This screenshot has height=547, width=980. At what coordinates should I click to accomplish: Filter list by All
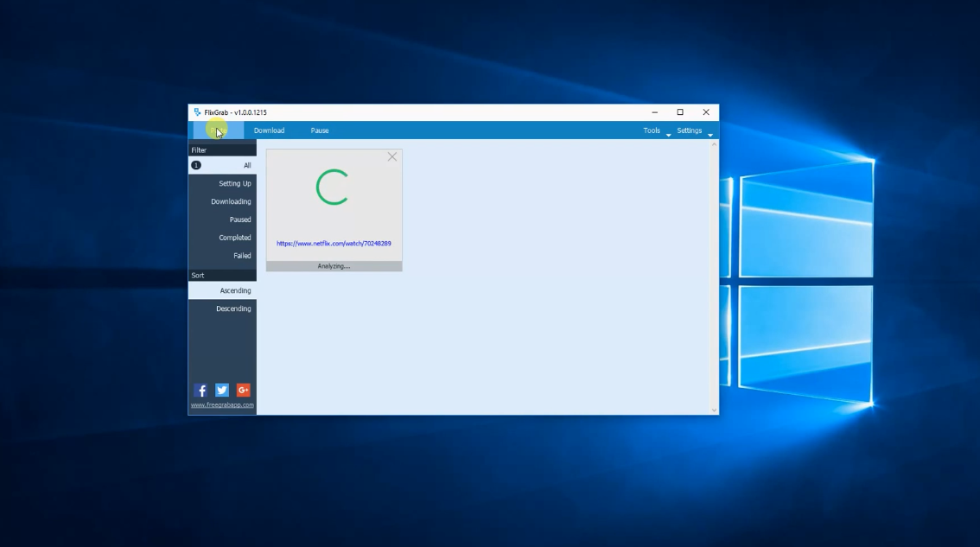tap(222, 166)
